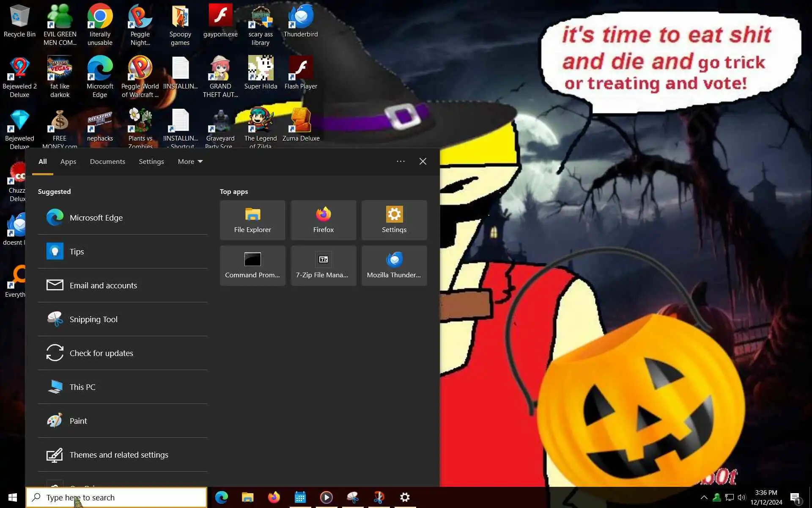Open Mozilla Thunderbird tile
Image resolution: width=812 pixels, height=508 pixels.
[394, 265]
